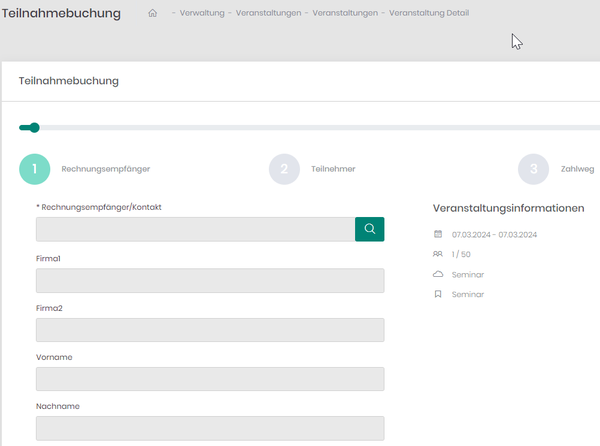Focus the Firma2 input field
The width and height of the screenshot is (600, 446).
[x=210, y=330]
